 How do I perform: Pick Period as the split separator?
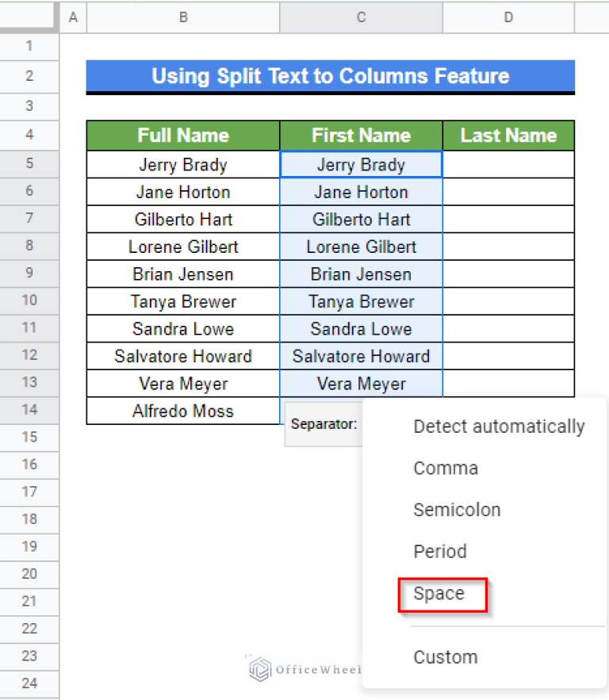(439, 552)
